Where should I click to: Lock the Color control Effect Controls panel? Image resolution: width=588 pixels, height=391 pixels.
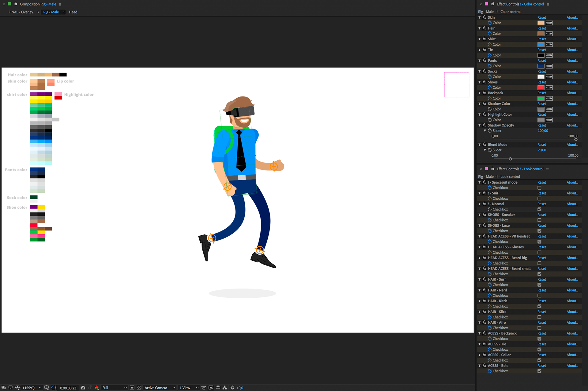tap(492, 4)
